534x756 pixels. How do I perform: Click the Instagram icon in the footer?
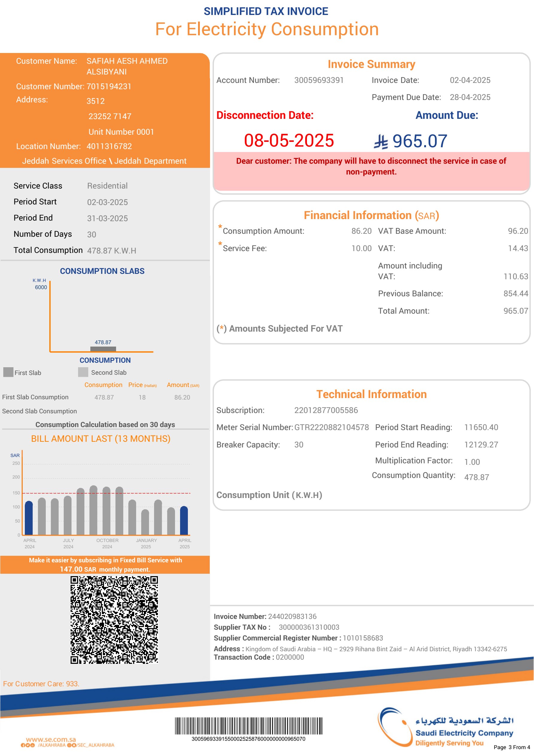click(69, 746)
